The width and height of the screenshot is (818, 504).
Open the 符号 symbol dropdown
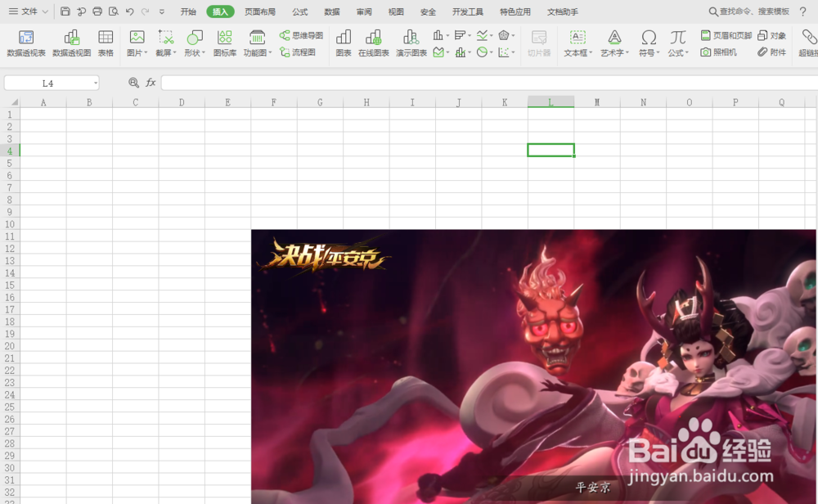point(649,43)
